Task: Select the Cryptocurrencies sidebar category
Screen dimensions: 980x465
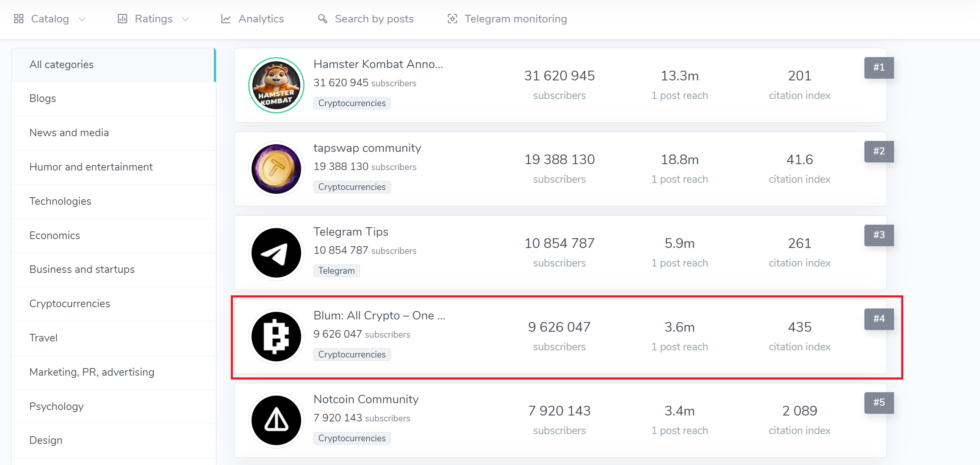Action: pos(69,303)
